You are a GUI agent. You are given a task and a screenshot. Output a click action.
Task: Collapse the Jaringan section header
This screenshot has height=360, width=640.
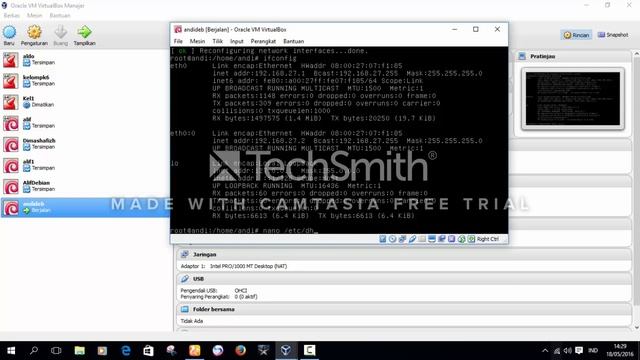pyautogui.click(x=404, y=254)
